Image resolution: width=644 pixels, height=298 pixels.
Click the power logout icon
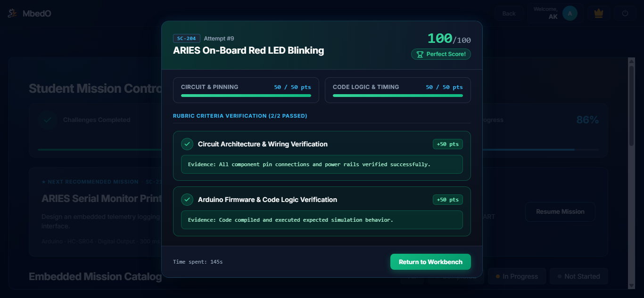pyautogui.click(x=625, y=14)
